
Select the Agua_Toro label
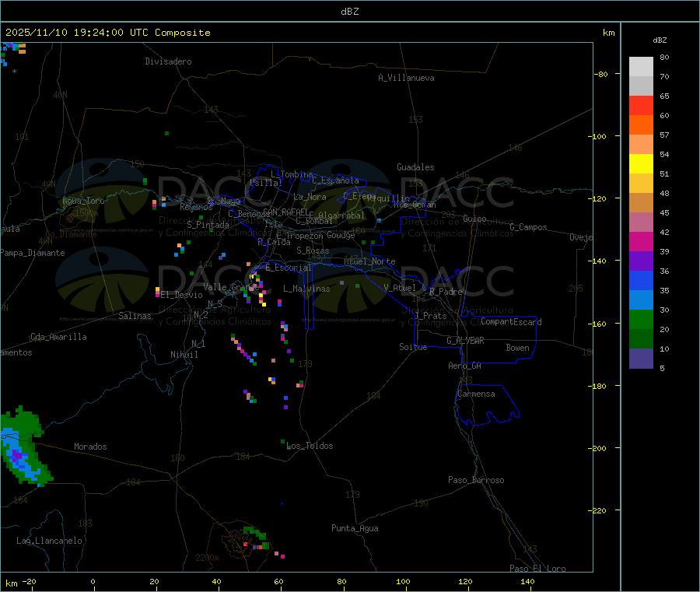[x=83, y=201]
